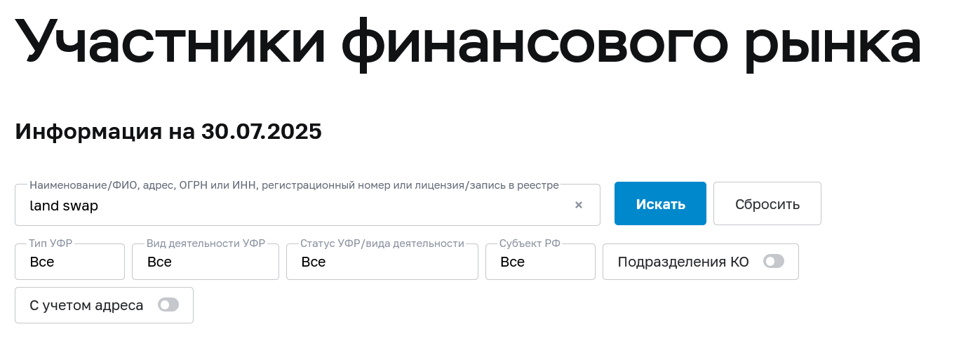980x348 pixels.
Task: Expand the Вид деятельности УФР dropdown
Action: pyautogui.click(x=205, y=262)
